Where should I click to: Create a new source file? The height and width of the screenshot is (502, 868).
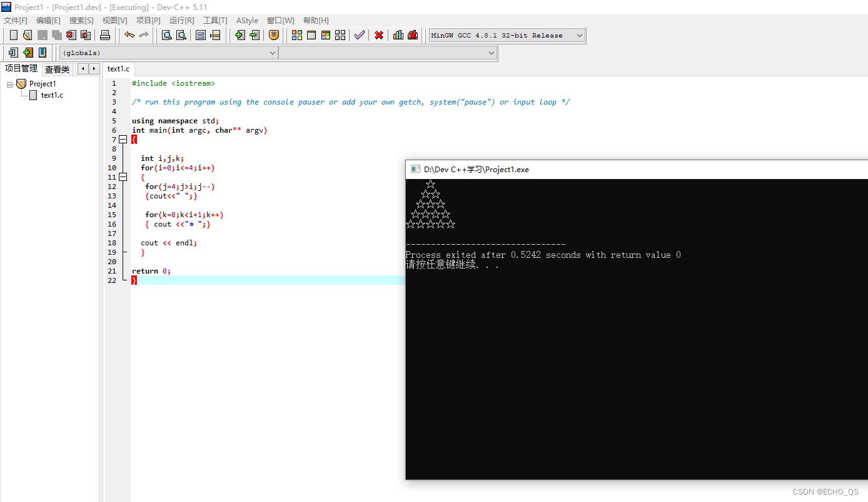pos(13,35)
